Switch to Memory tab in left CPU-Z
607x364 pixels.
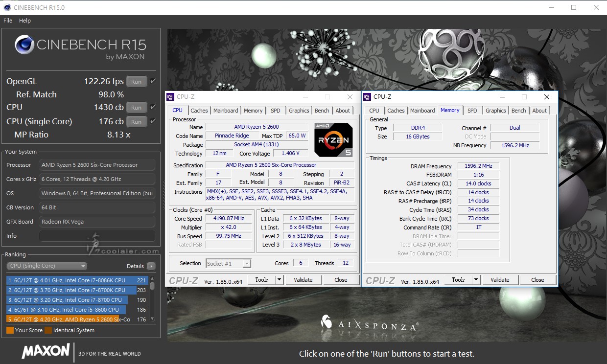point(253,111)
